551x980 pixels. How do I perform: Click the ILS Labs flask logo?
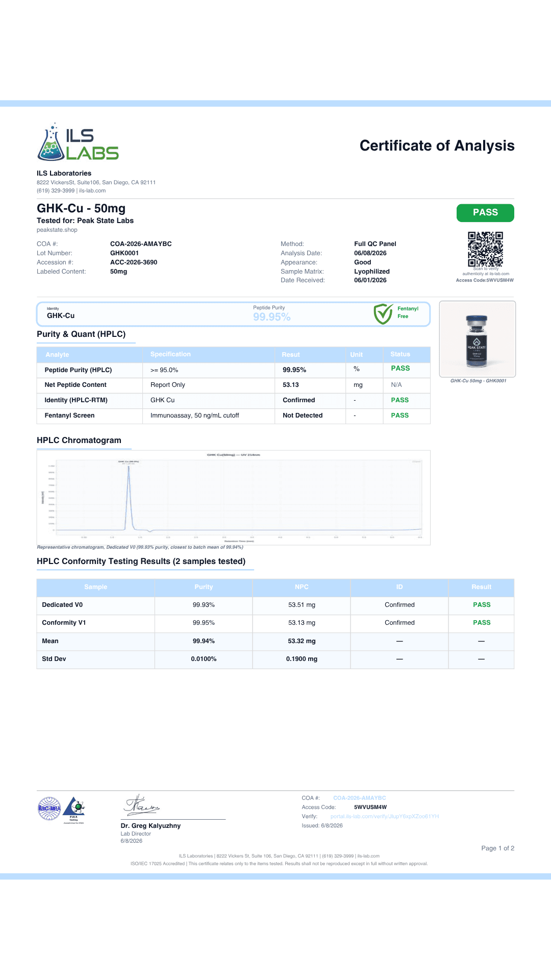point(78,142)
